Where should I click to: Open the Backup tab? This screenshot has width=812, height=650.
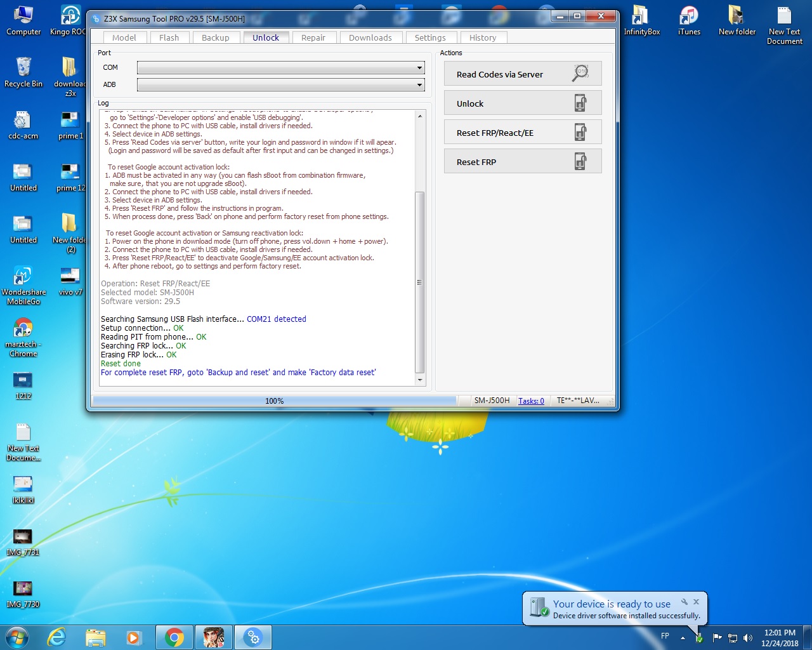point(216,37)
